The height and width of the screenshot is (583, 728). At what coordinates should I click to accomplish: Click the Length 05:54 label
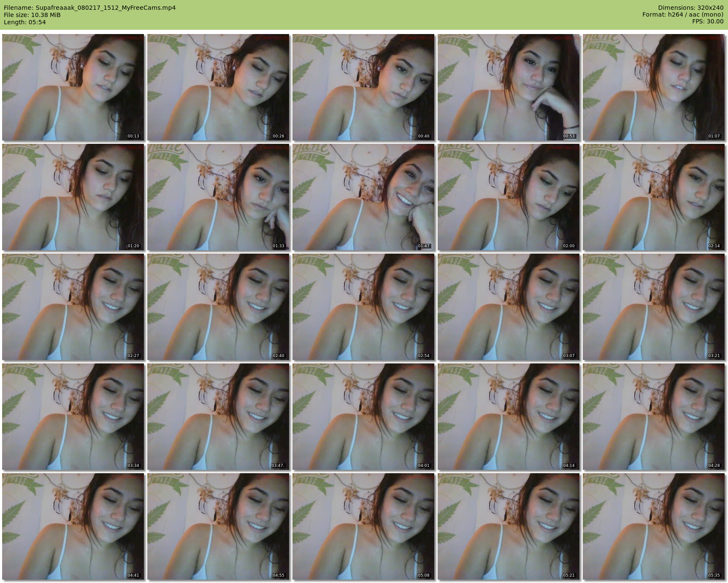tap(25, 22)
